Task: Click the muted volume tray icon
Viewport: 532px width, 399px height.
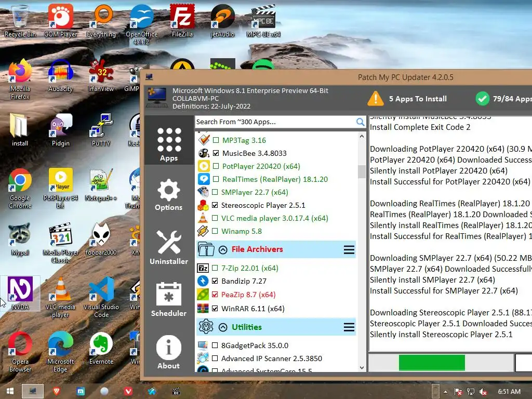Action: (x=483, y=392)
